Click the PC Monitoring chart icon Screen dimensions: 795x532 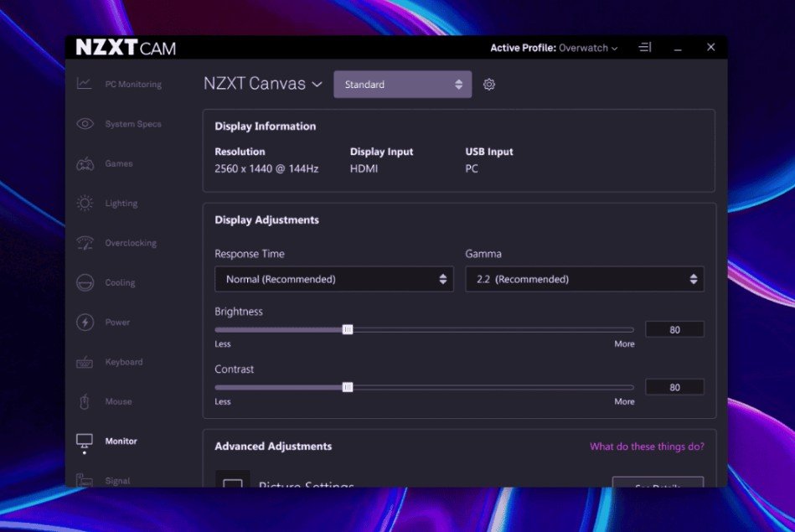coord(84,83)
